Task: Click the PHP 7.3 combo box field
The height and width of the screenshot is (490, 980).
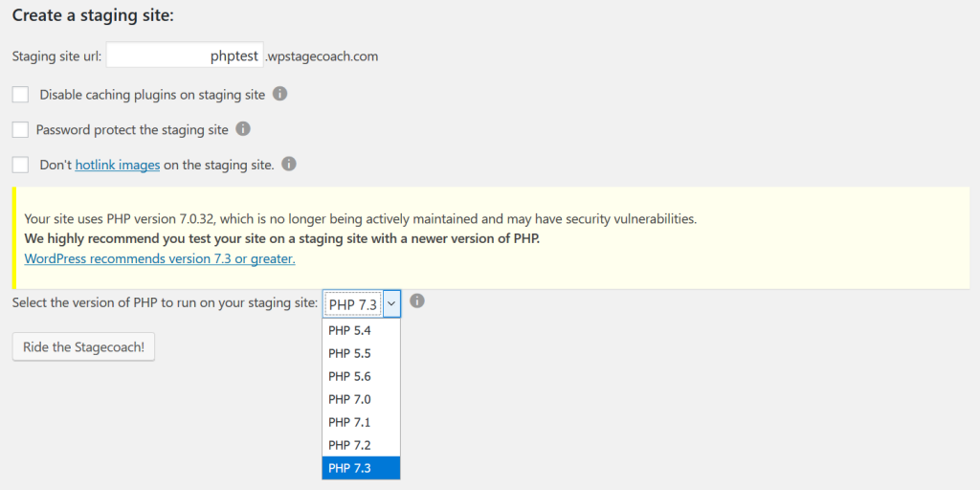Action: click(x=361, y=303)
